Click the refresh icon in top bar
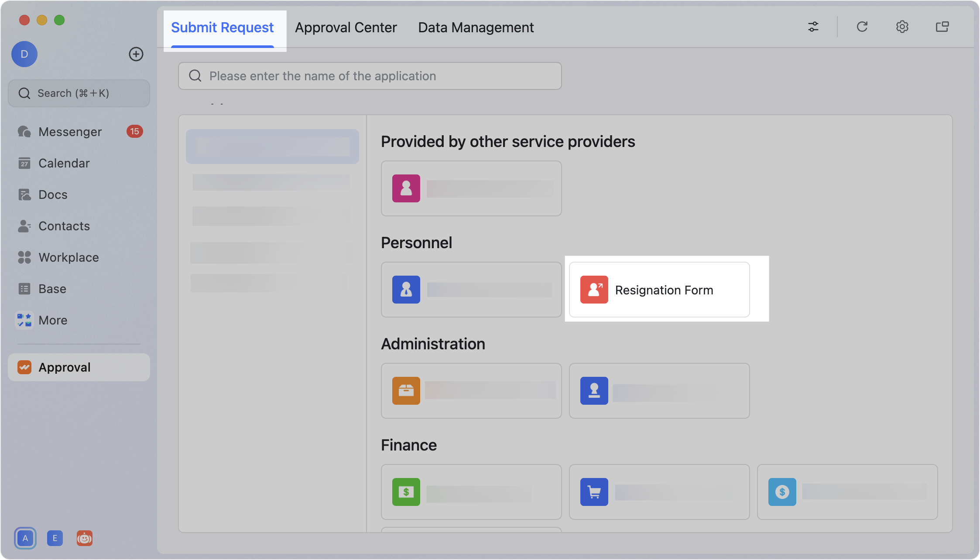Image resolution: width=980 pixels, height=560 pixels. pos(862,27)
